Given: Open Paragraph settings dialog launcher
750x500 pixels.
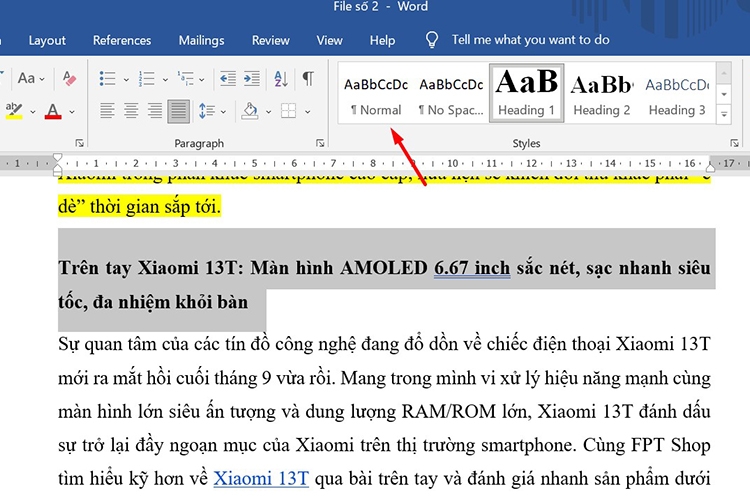Looking at the screenshot, I should coord(320,143).
